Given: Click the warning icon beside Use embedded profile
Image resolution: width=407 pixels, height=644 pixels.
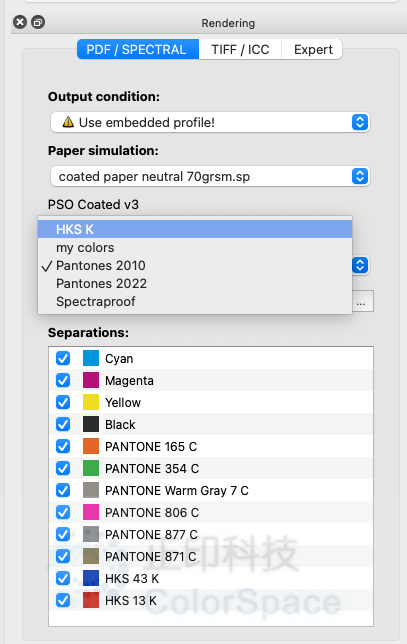Looking at the screenshot, I should tap(68, 122).
